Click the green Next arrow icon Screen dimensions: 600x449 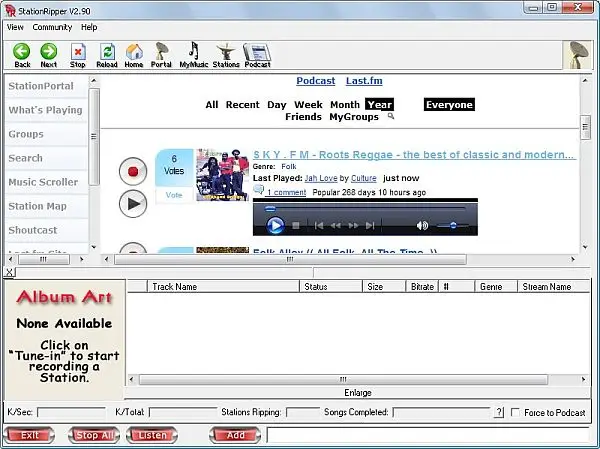49,55
